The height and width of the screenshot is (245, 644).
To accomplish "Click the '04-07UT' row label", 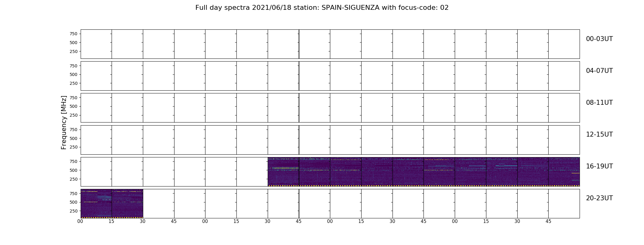I will [599, 71].
